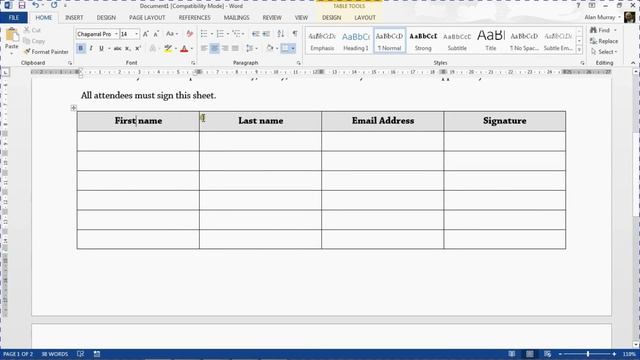Open the borders dropdown arrow

pyautogui.click(x=293, y=49)
